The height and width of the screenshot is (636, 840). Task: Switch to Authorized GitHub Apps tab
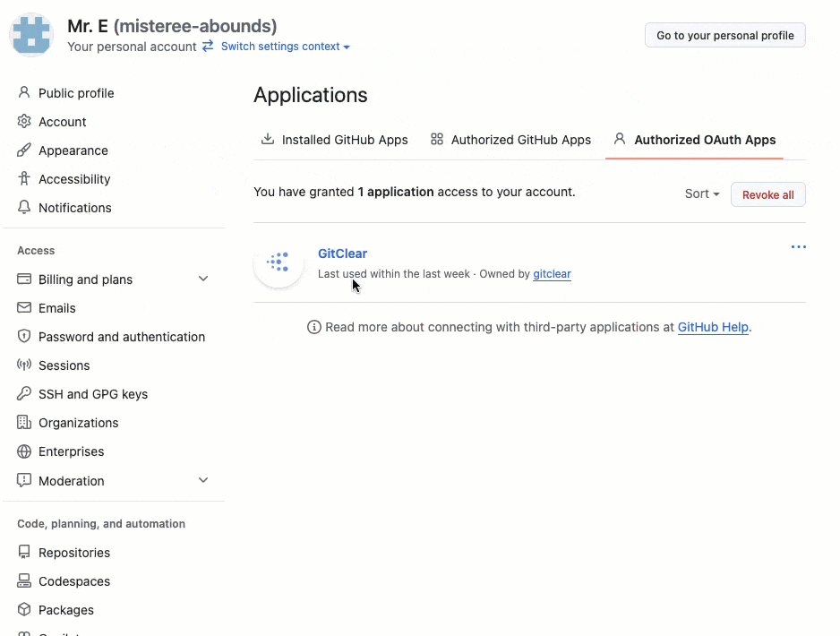(510, 140)
